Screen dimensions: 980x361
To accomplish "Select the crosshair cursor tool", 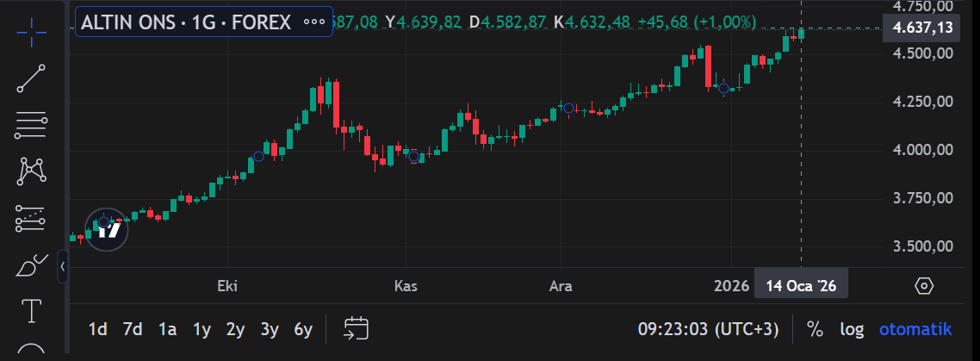I will (32, 32).
